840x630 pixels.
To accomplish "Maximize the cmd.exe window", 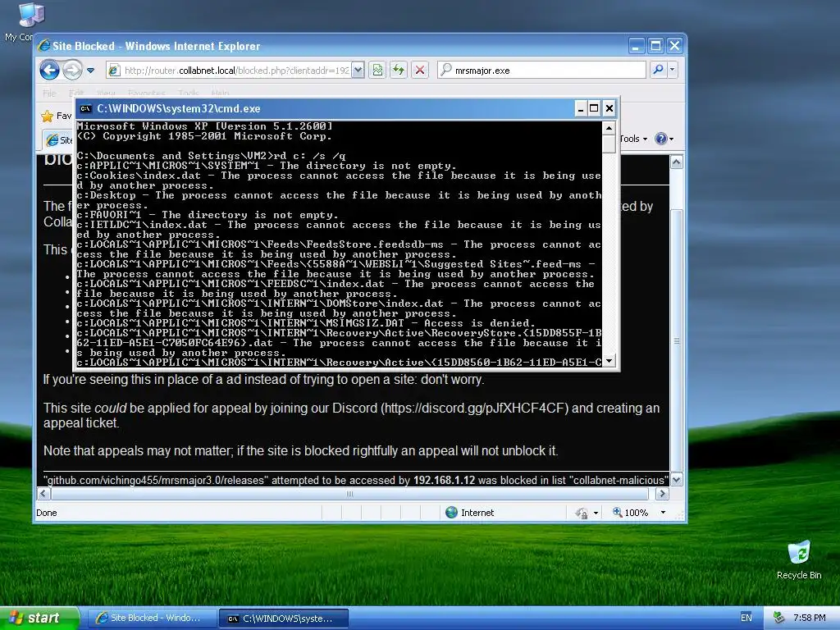I will coord(594,109).
